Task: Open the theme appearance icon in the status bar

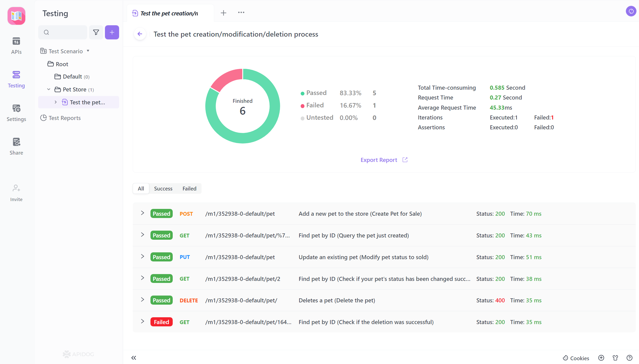Action: (615, 358)
